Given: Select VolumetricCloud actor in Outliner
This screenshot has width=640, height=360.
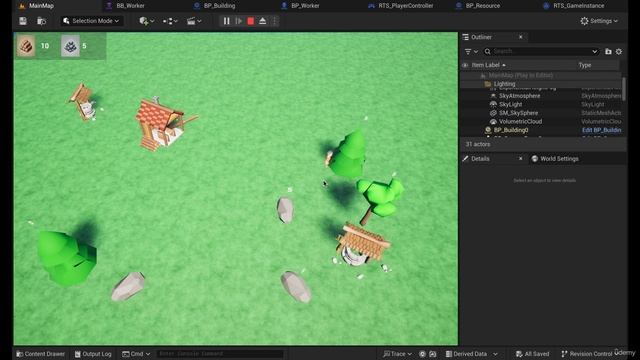Looking at the screenshot, I should tap(520, 122).
